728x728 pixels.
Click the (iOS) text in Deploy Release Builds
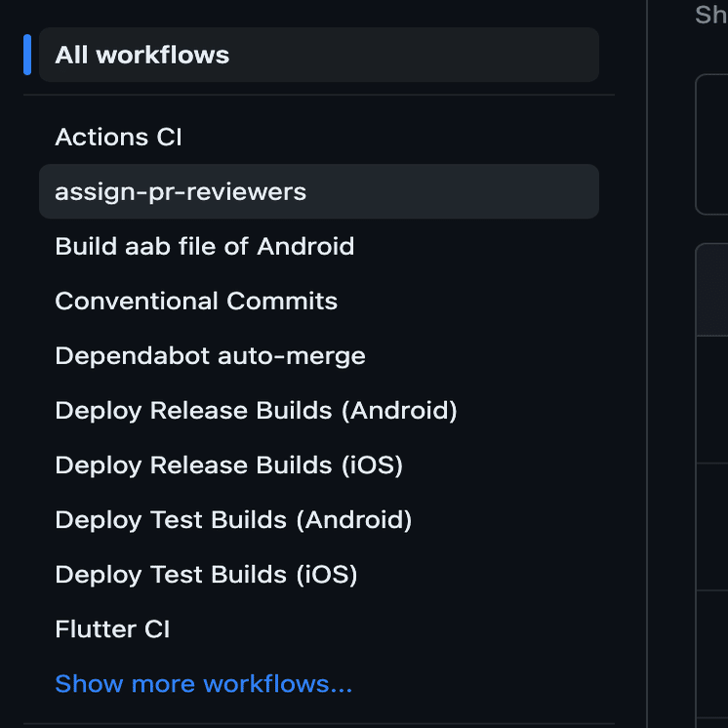coord(373,465)
